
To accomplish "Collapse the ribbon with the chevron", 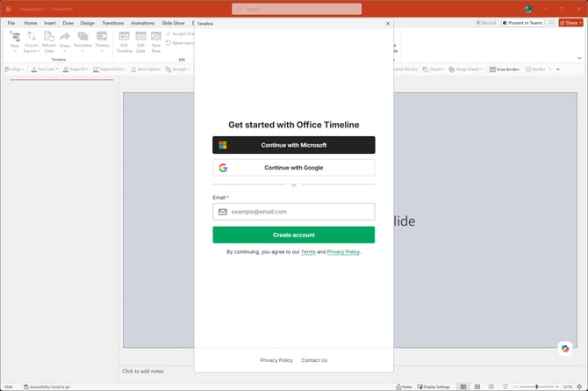I will (x=579, y=58).
